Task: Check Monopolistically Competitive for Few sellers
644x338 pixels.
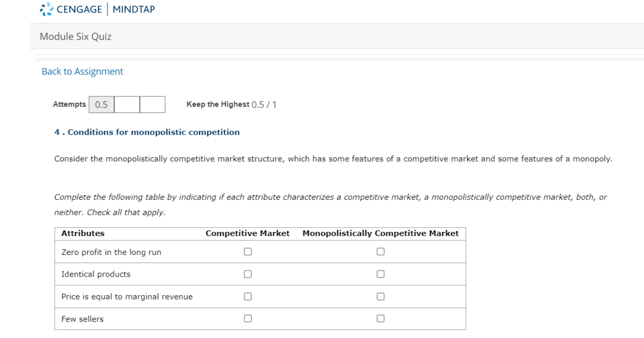Action: click(379, 319)
